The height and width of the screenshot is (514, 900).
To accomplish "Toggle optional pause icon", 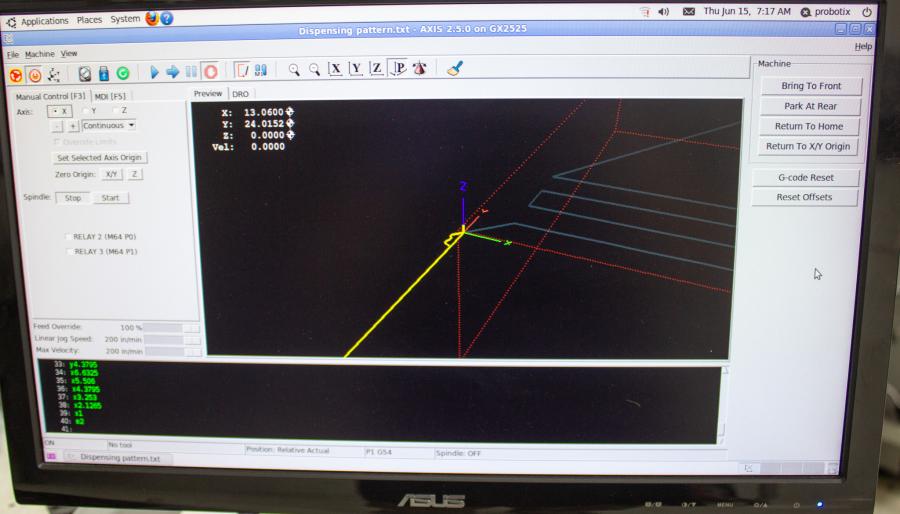I will coord(261,70).
